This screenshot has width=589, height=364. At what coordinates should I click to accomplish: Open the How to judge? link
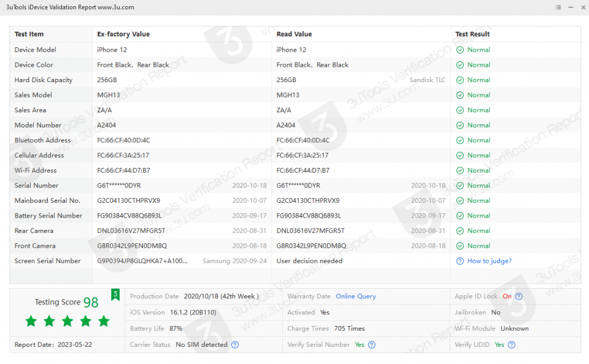point(489,261)
